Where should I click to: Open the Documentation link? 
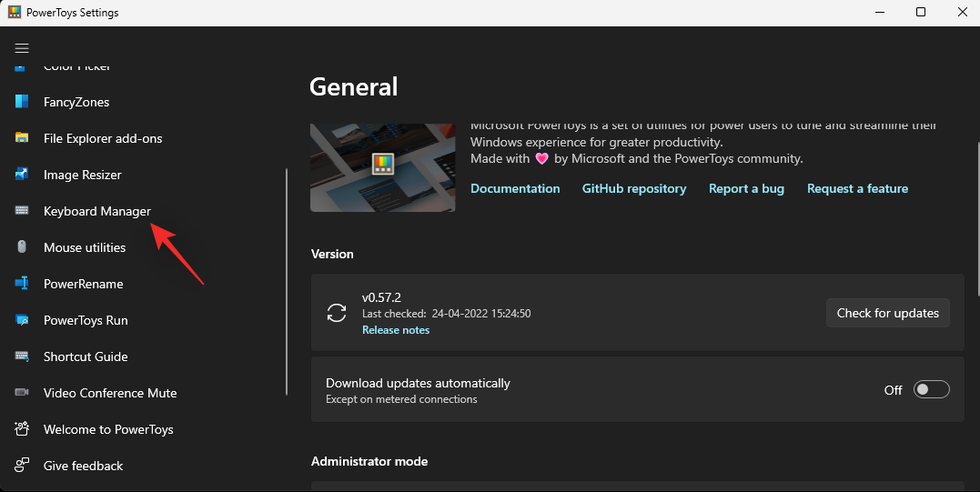515,188
